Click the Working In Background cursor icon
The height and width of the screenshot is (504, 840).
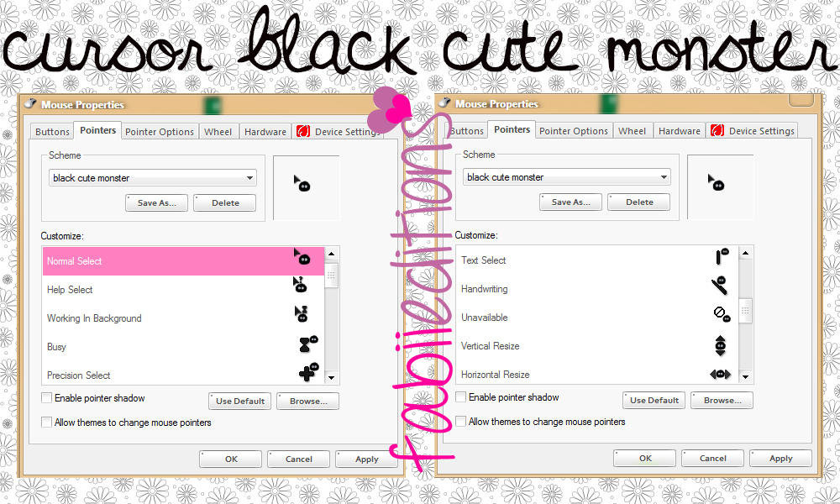(302, 315)
